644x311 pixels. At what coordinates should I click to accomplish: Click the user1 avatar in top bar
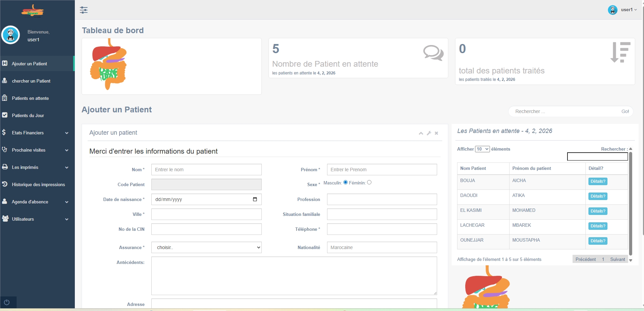pos(612,10)
